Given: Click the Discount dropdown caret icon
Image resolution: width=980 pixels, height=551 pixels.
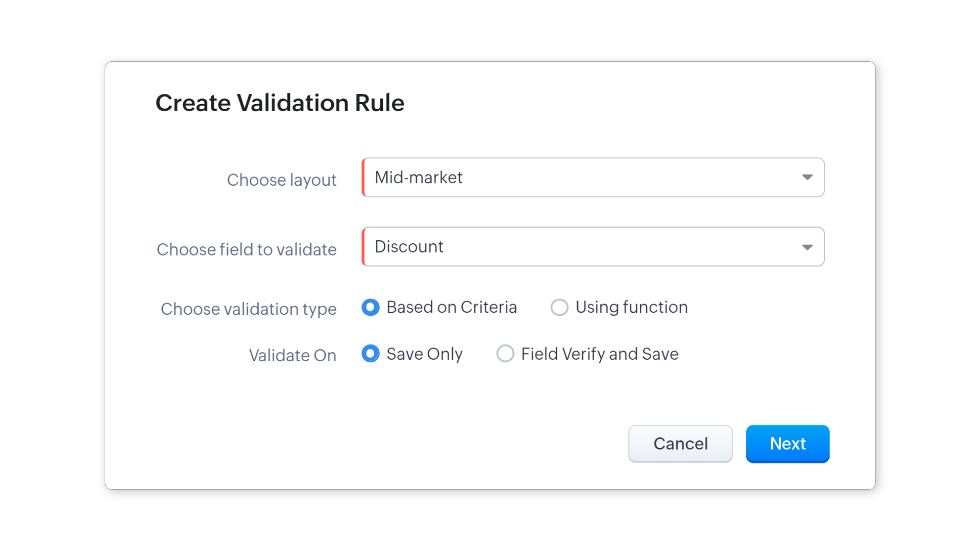Looking at the screenshot, I should coord(807,247).
